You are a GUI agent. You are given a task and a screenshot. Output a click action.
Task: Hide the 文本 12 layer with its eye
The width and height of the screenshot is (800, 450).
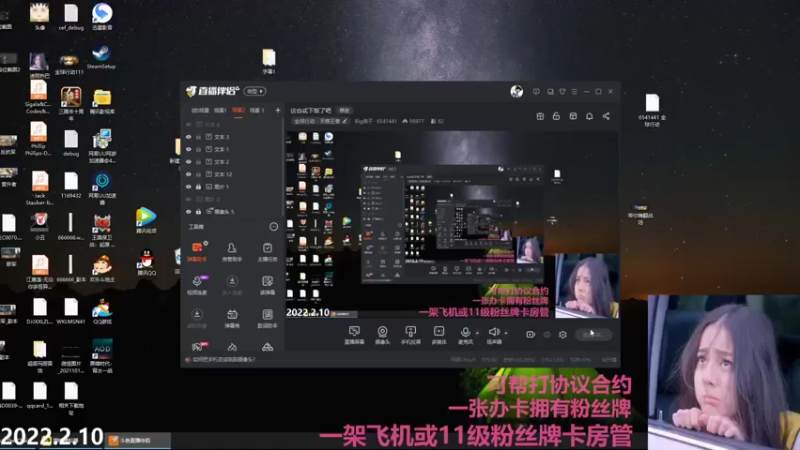[189, 174]
